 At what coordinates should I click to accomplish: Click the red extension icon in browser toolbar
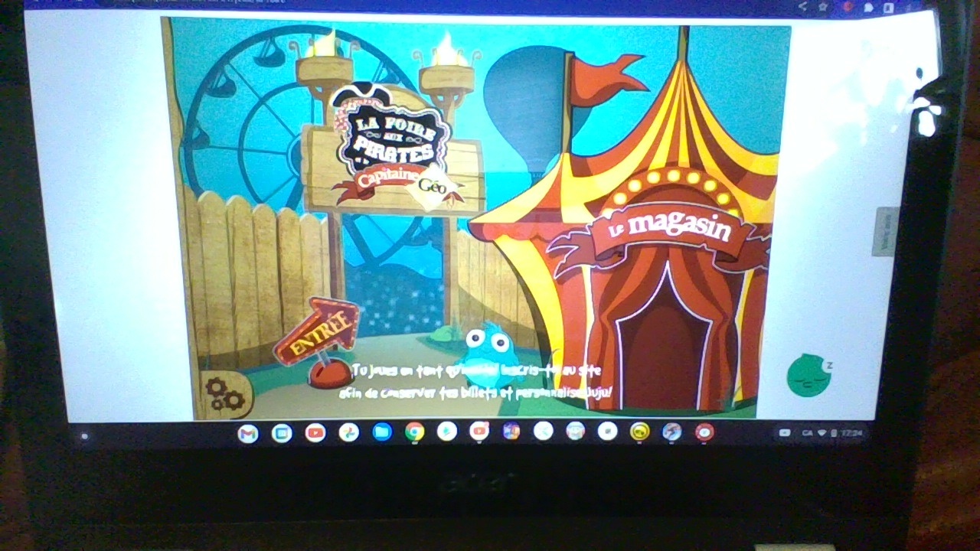coord(847,6)
